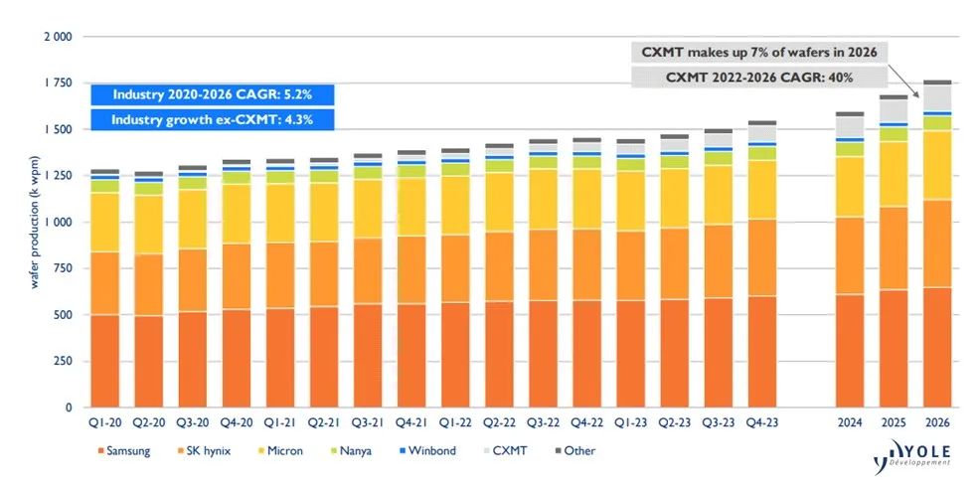This screenshot has width=980, height=492.
Task: Click the SK hynix segment of the Q4-21 bar
Action: pos(411,270)
